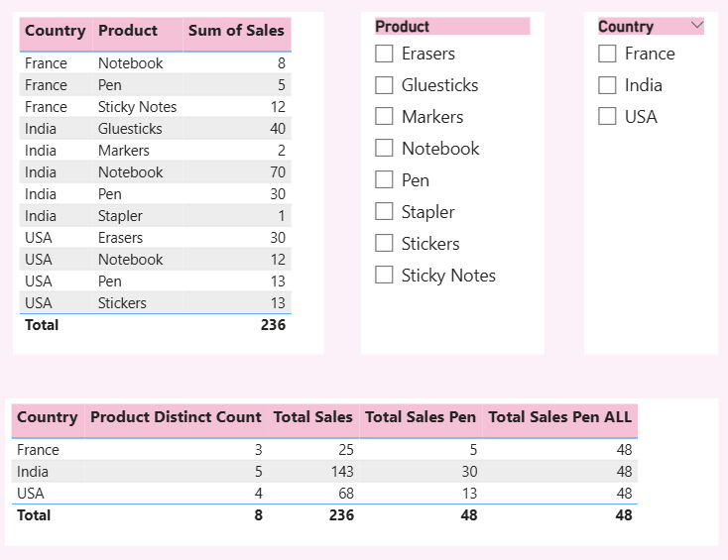Select the Markers checkbox

(384, 117)
